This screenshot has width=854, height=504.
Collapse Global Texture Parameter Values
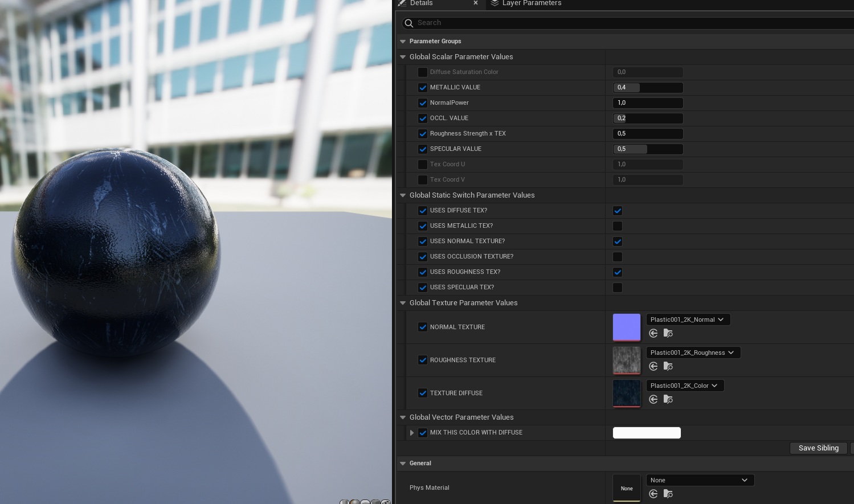(403, 303)
